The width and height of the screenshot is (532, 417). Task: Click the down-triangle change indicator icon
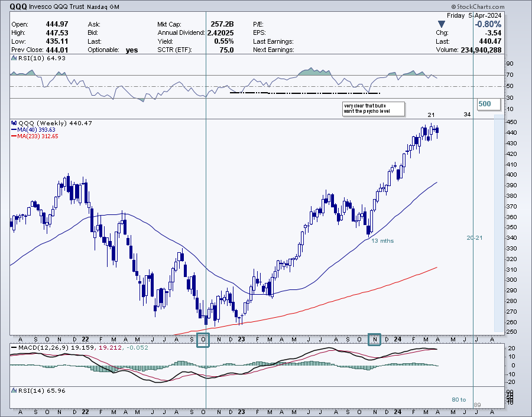tap(441, 24)
